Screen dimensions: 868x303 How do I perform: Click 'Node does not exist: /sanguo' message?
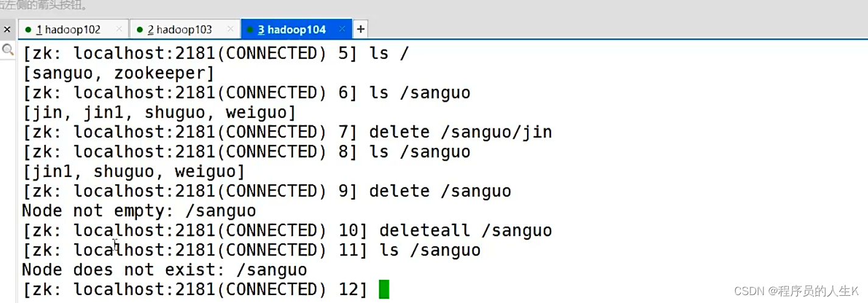click(x=164, y=270)
